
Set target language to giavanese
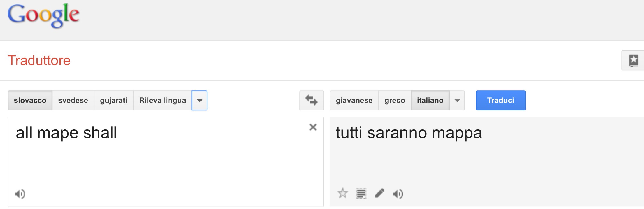pos(354,101)
